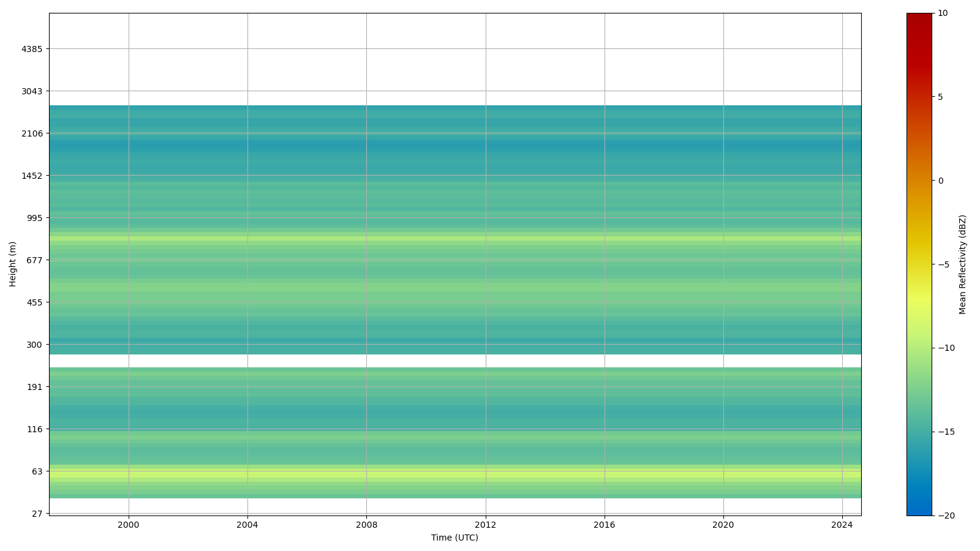
Task: Click the Height (m) axis title
Action: (13, 264)
